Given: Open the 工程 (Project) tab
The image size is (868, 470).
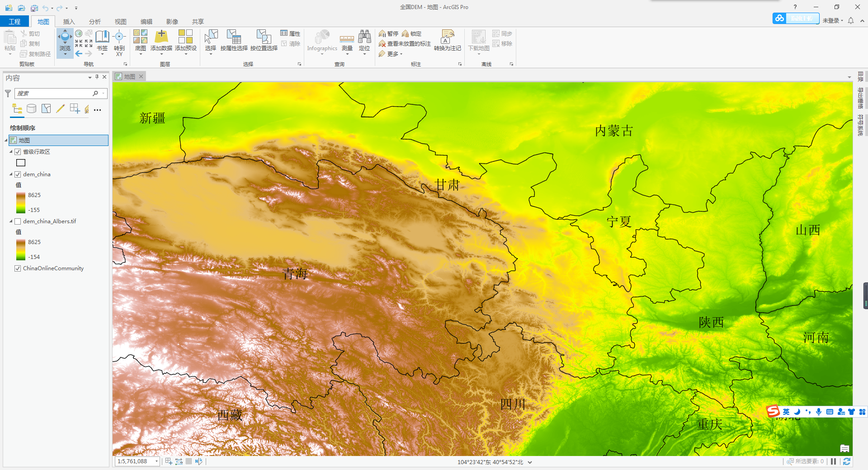Looking at the screenshot, I should tap(14, 21).
